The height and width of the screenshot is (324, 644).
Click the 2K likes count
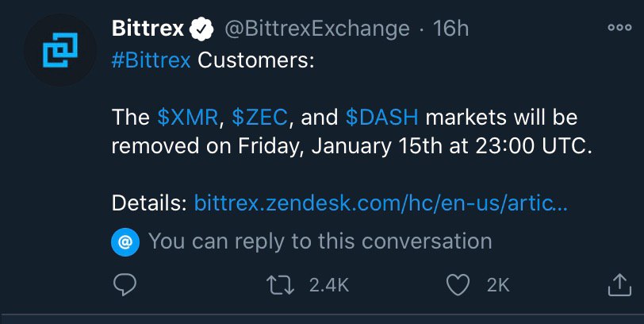click(x=498, y=285)
